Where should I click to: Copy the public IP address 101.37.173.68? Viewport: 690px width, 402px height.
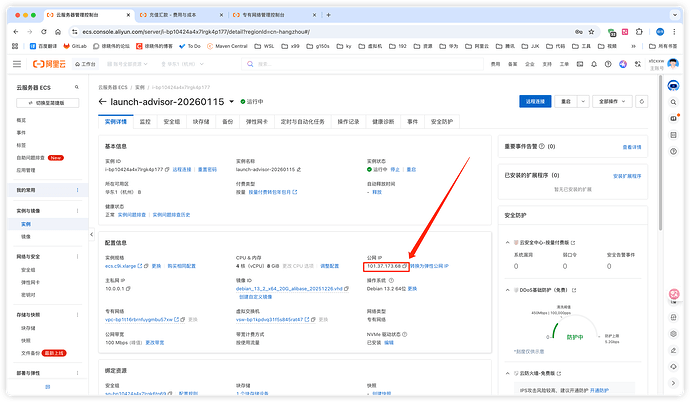point(406,266)
